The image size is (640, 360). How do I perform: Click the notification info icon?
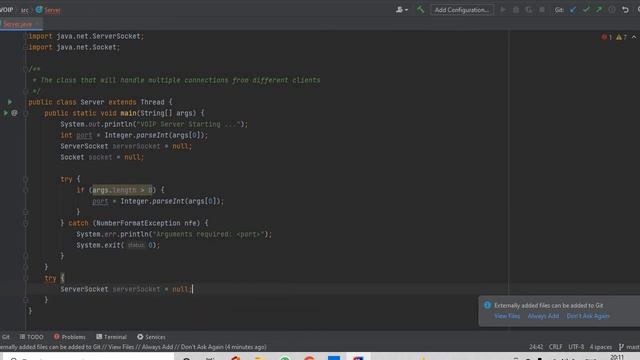coord(487,305)
